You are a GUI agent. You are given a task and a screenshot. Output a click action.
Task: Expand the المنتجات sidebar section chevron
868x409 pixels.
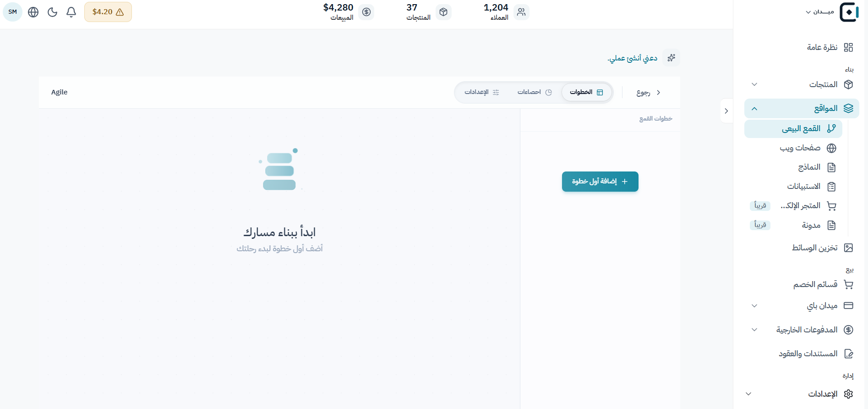[754, 84]
